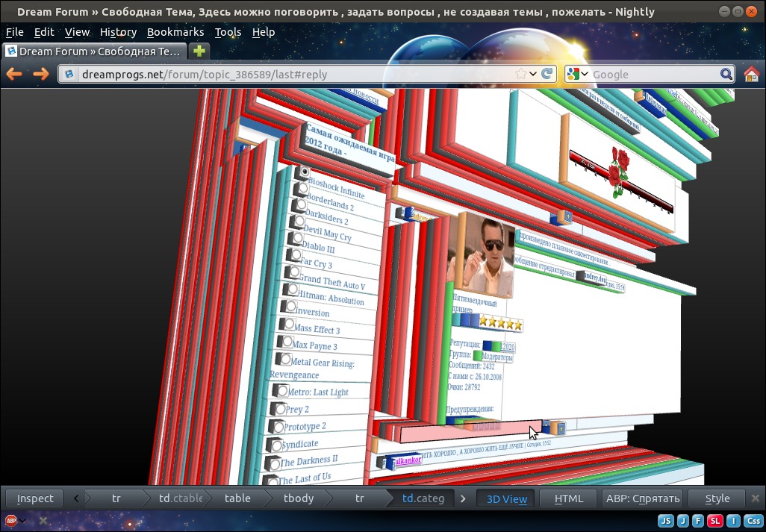Select the tr breadcrumb before td.categ
The width and height of the screenshot is (766, 532).
click(x=360, y=498)
